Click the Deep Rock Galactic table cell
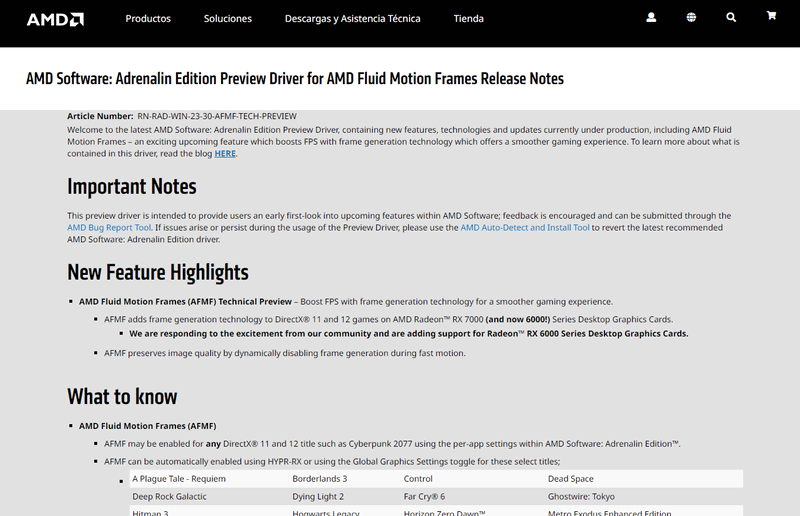Image resolution: width=800 pixels, height=516 pixels. click(x=169, y=497)
